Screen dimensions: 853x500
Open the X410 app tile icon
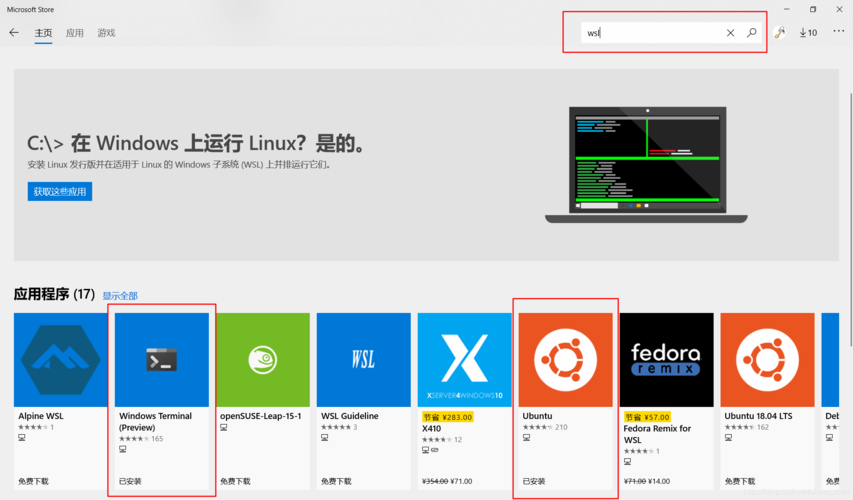click(x=465, y=360)
